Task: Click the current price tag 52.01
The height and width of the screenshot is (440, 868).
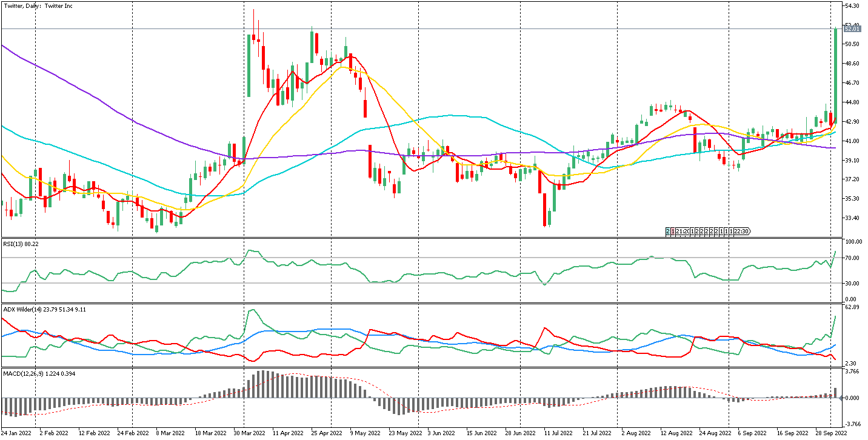Action: (852, 28)
